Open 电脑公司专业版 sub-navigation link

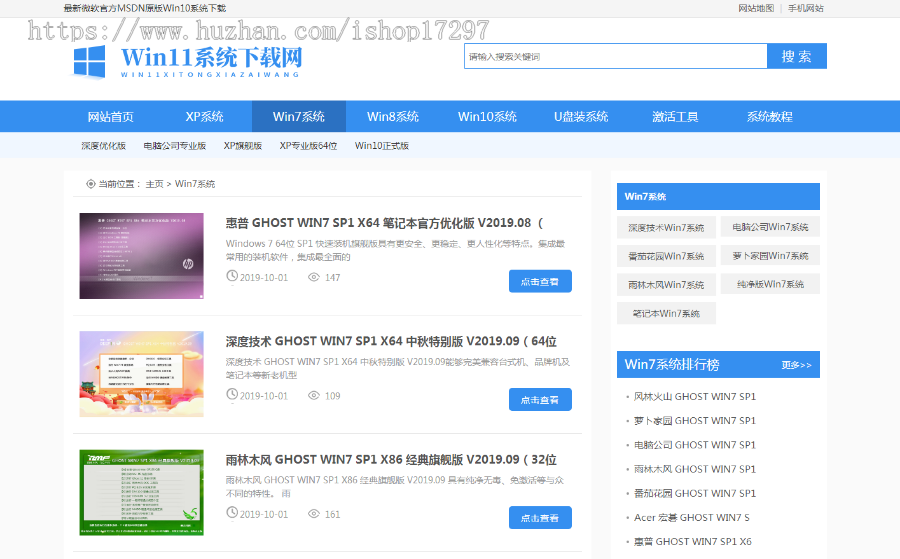(174, 146)
